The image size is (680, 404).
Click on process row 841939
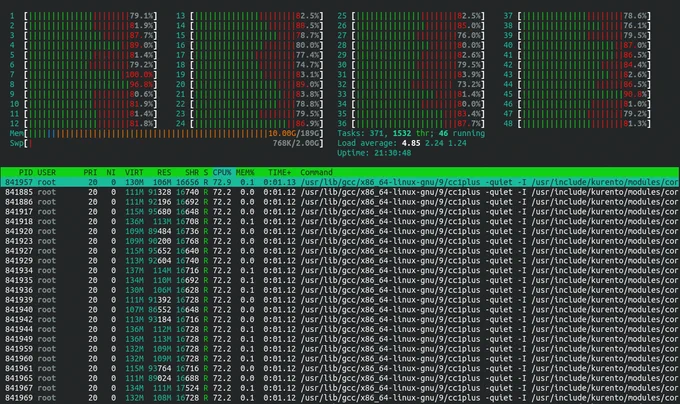pos(340,300)
